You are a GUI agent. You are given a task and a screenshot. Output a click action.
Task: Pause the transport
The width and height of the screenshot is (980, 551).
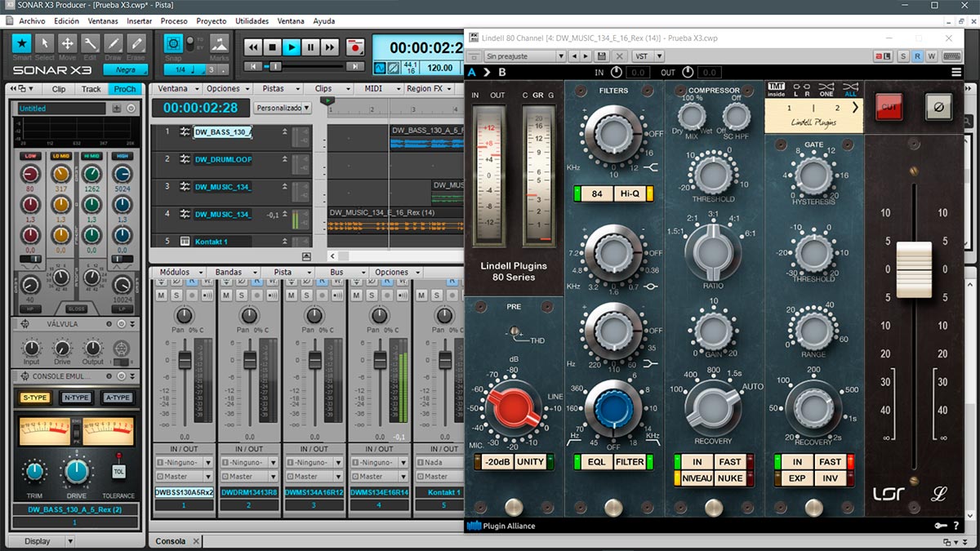coord(310,47)
